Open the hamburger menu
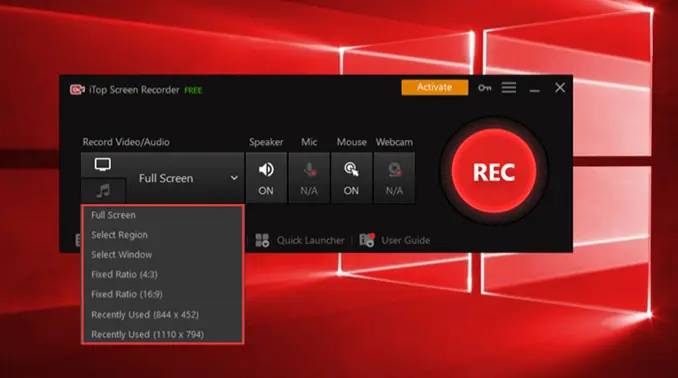Screen dimensions: 678x378 (x=509, y=87)
